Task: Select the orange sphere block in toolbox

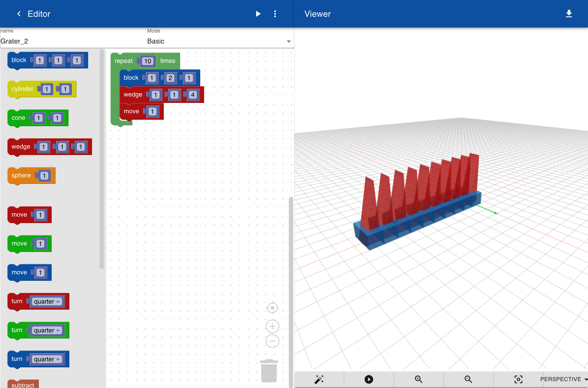Action: (21, 175)
